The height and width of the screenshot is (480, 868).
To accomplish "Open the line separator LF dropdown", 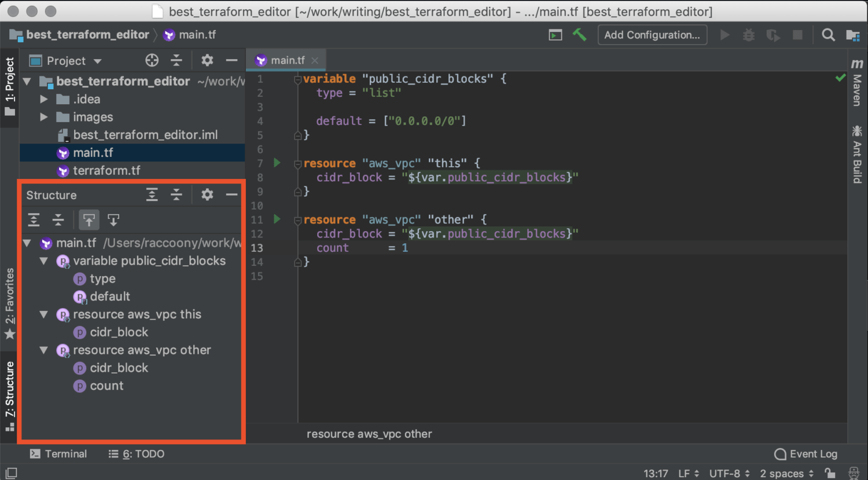I will coord(689,473).
